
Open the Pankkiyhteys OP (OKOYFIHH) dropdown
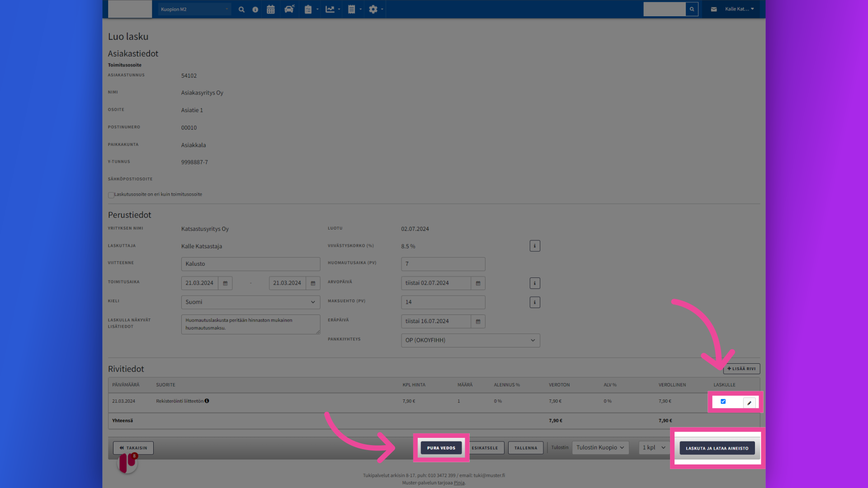coord(470,340)
